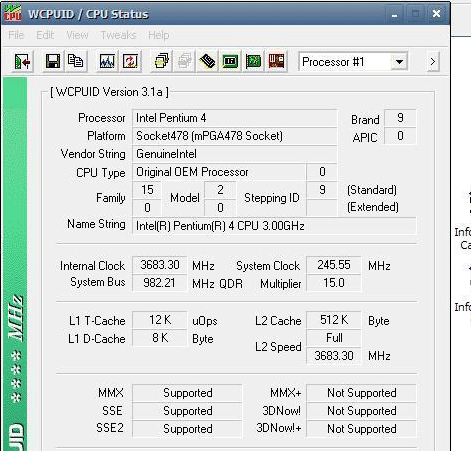This screenshot has height=451, width=471.
Task: Close the WCPUID / CPU Status window
Action: point(436,14)
